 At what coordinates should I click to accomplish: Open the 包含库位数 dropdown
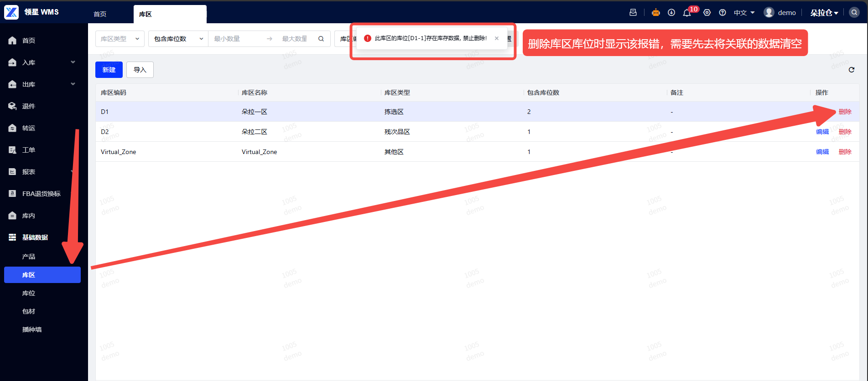click(178, 39)
